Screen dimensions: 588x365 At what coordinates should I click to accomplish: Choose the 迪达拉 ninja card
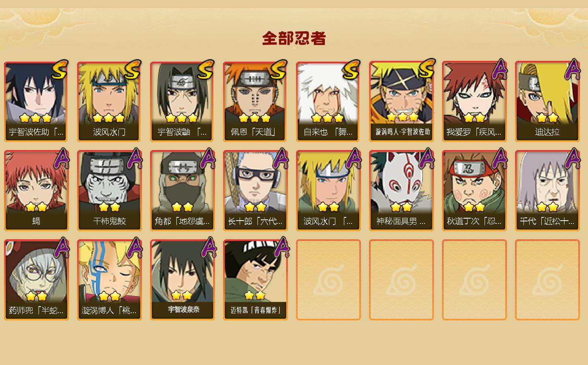[x=547, y=101]
